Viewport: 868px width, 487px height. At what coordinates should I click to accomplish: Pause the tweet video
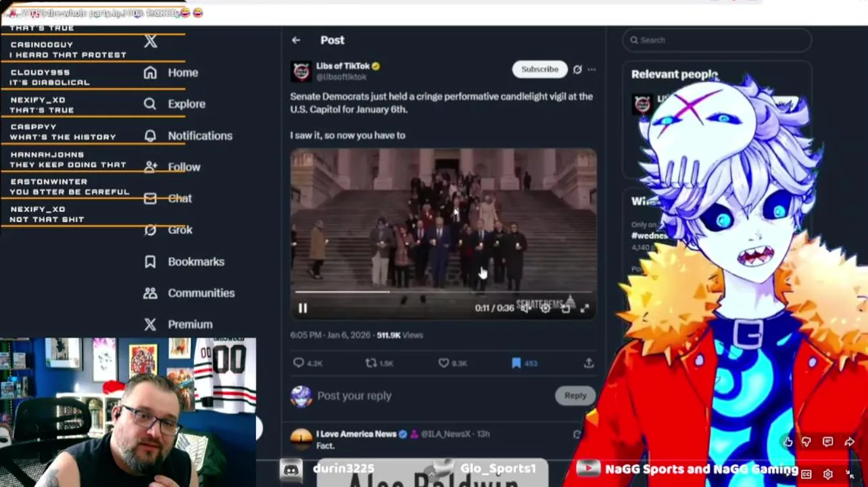coord(302,308)
